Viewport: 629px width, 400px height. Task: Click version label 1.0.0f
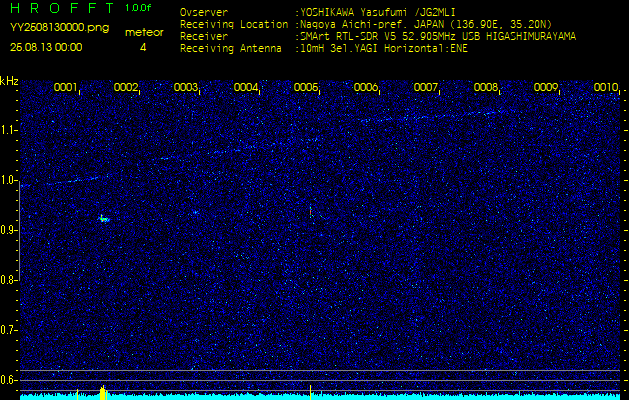point(138,8)
